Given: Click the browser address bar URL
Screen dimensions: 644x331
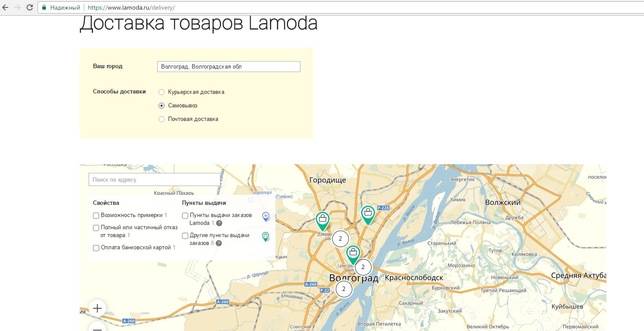Looking at the screenshot, I should coord(131,7).
